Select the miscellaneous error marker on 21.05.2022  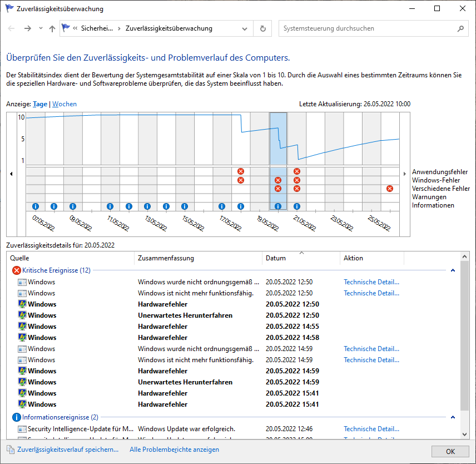tap(297, 189)
